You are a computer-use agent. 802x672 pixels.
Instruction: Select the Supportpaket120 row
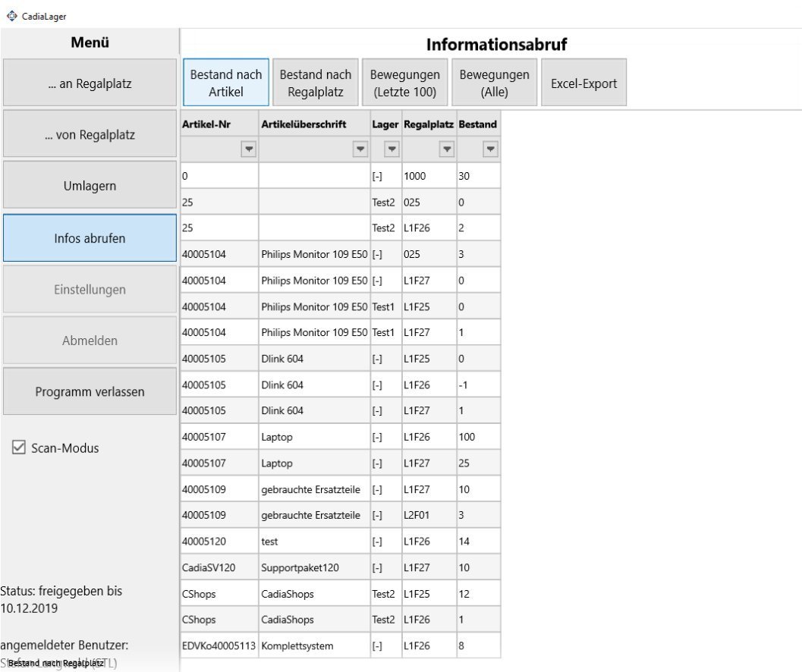[x=314, y=568]
